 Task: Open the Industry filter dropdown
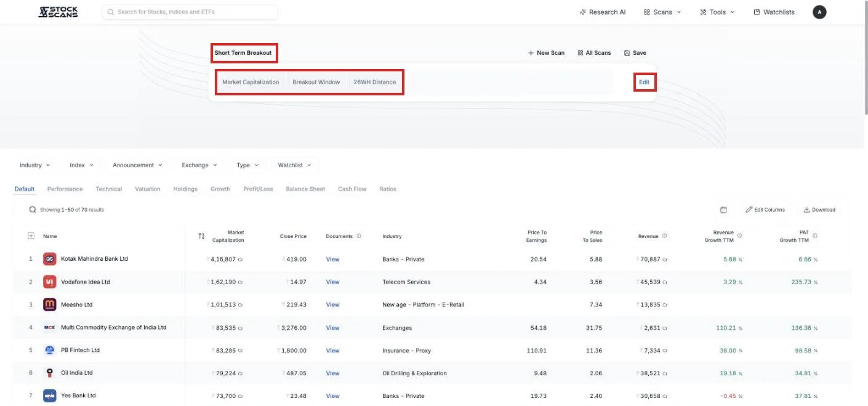pyautogui.click(x=34, y=165)
